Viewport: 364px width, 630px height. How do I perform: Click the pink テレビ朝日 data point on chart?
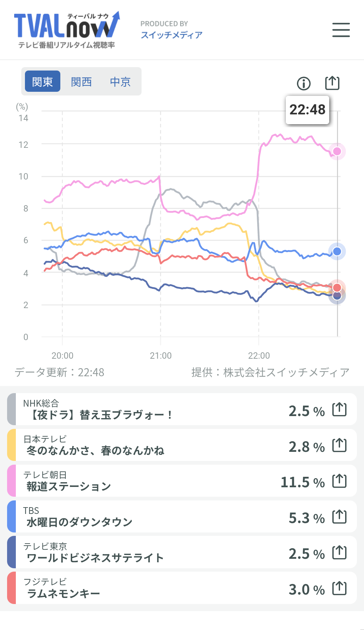coord(337,151)
